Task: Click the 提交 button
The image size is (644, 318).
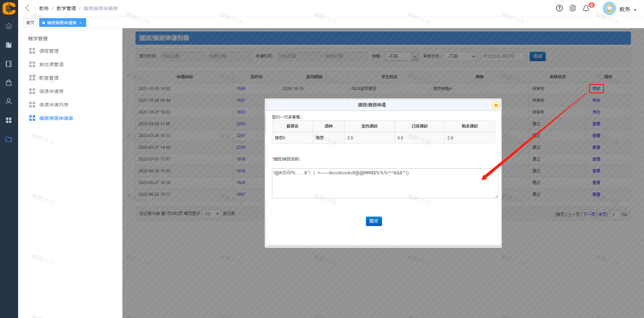Action: click(x=374, y=221)
